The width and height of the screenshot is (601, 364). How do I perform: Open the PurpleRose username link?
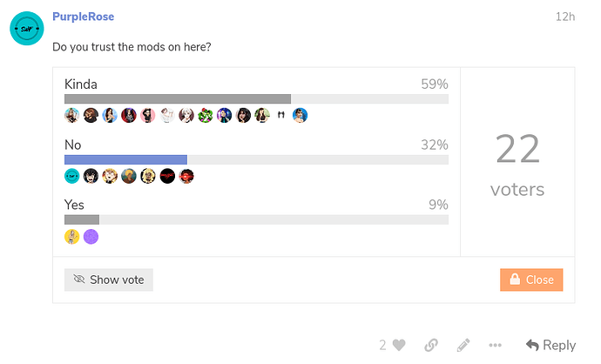click(83, 17)
